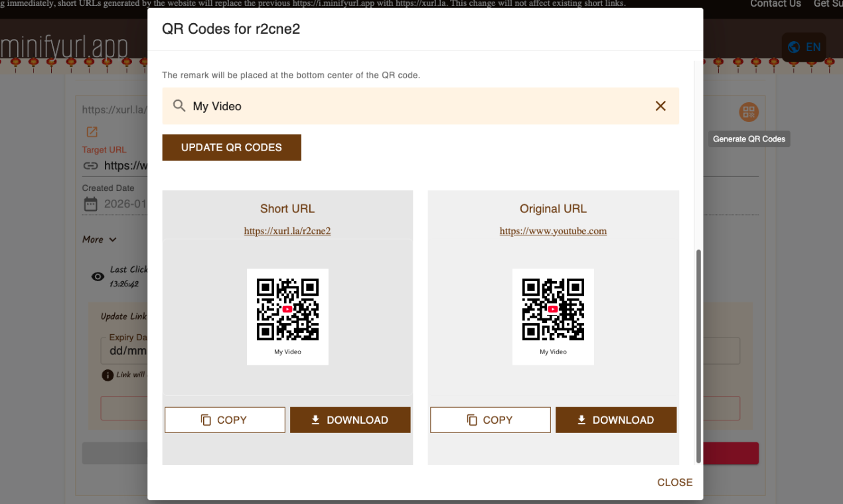843x504 pixels.
Task: Open the EN language selector
Action: 804,47
